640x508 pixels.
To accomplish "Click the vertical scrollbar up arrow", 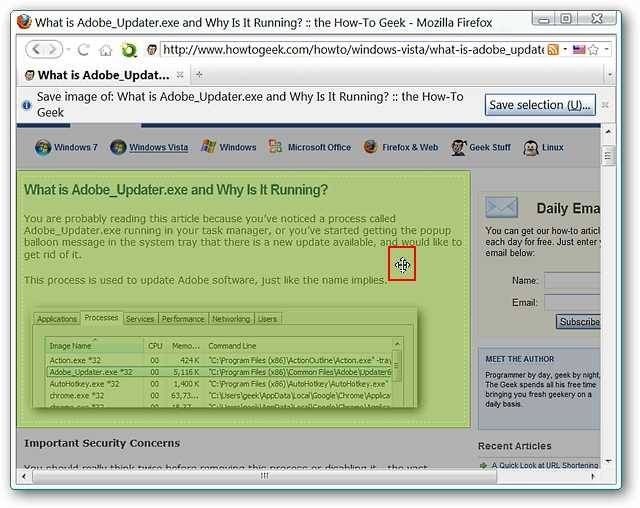I will tap(608, 132).
